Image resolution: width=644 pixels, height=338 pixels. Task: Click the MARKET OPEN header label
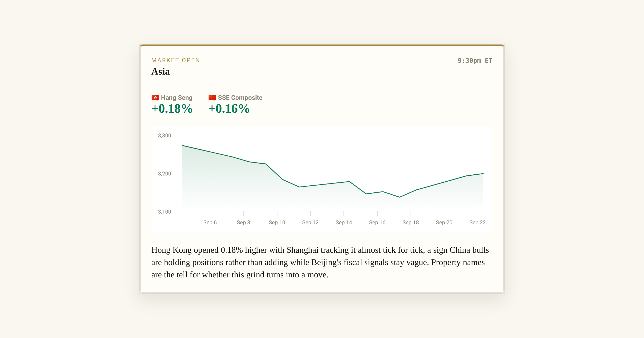tap(176, 60)
